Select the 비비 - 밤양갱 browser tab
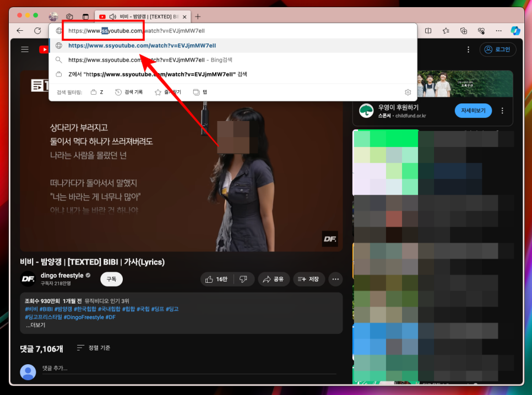This screenshot has width=532, height=395. coord(143,17)
